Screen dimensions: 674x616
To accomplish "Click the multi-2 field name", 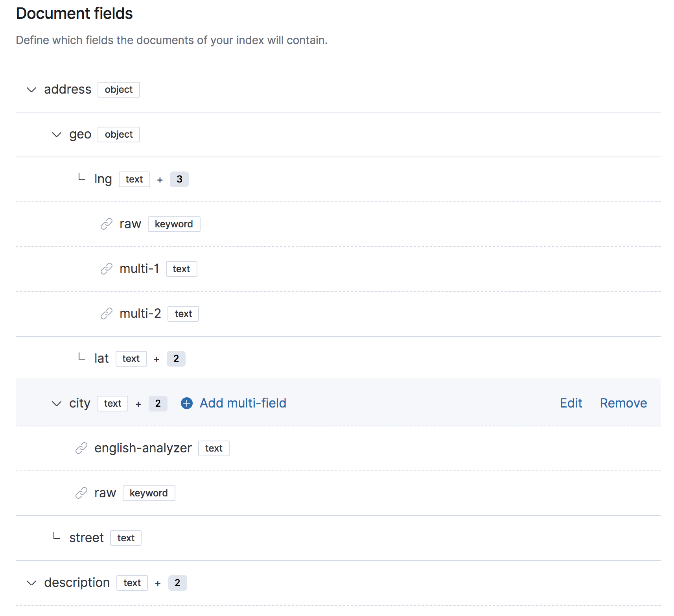I will point(140,314).
